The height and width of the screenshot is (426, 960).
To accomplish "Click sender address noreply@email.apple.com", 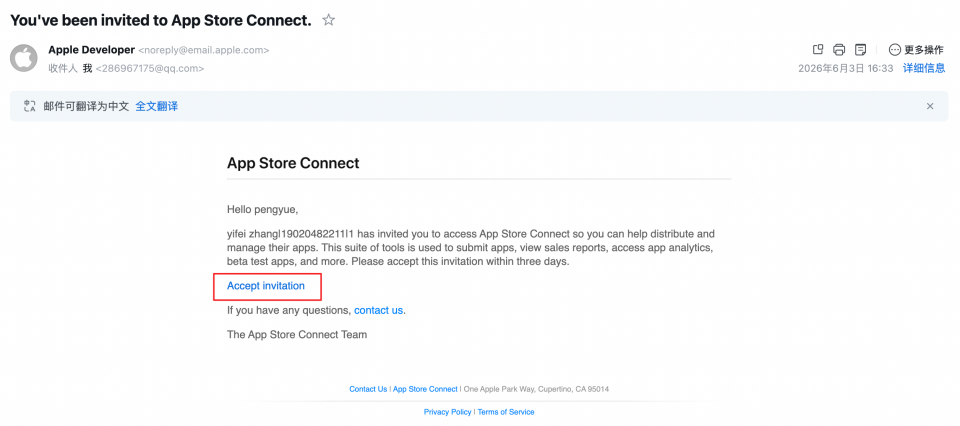I will (x=204, y=50).
